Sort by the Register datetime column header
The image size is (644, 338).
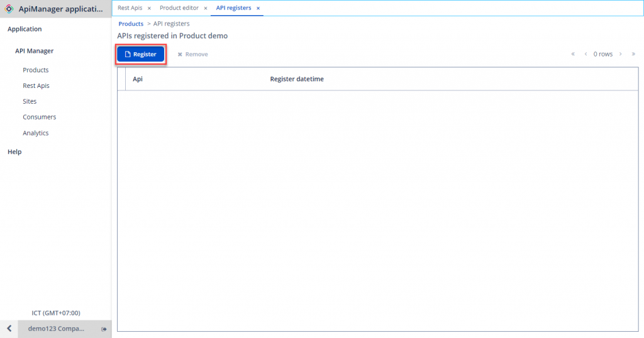[297, 79]
